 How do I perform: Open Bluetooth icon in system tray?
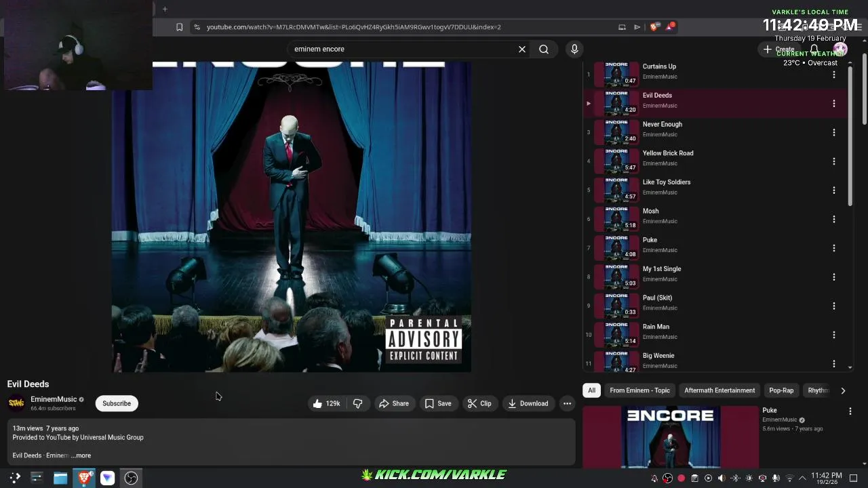tap(735, 479)
